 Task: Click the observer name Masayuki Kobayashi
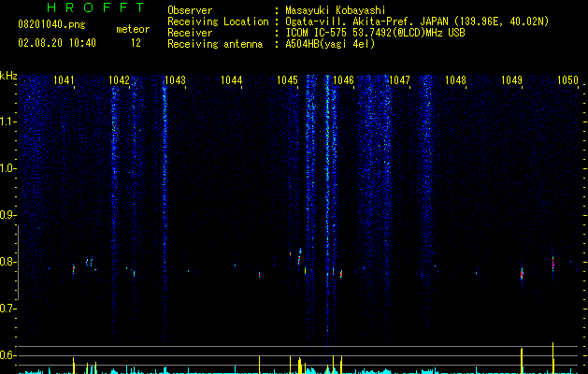(336, 10)
